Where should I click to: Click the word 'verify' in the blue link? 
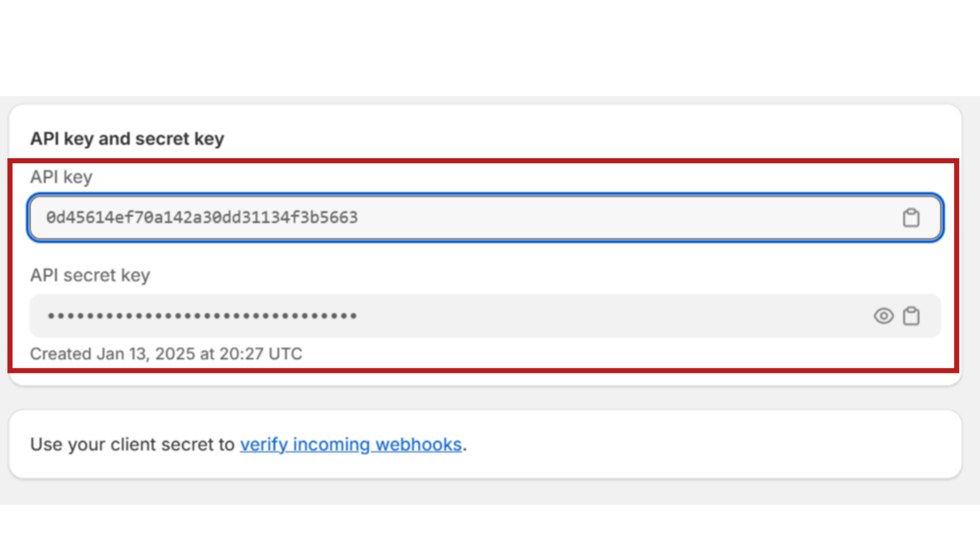point(264,444)
